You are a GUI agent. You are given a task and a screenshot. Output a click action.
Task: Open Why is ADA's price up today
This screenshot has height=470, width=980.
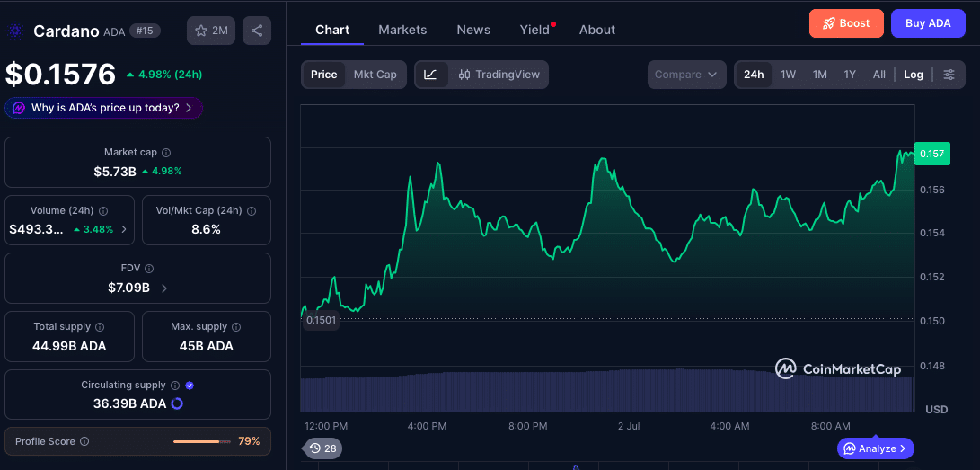tap(104, 108)
